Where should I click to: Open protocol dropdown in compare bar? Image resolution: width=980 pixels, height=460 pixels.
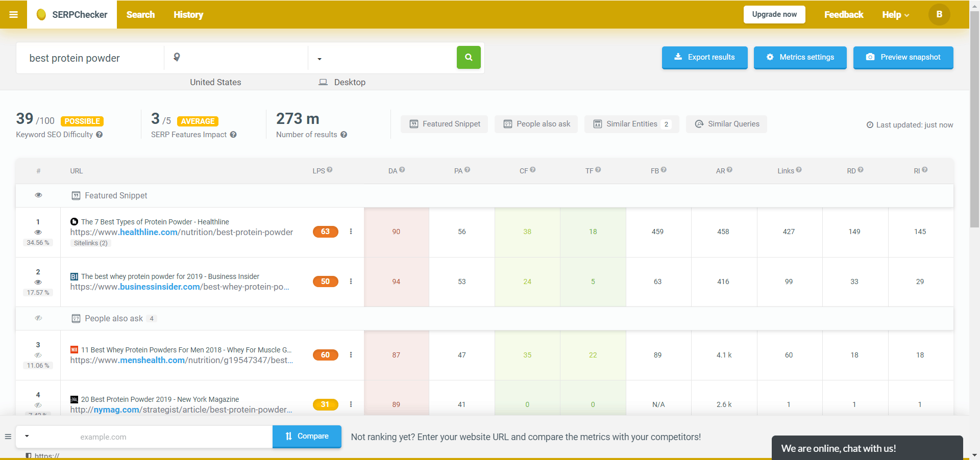27,437
